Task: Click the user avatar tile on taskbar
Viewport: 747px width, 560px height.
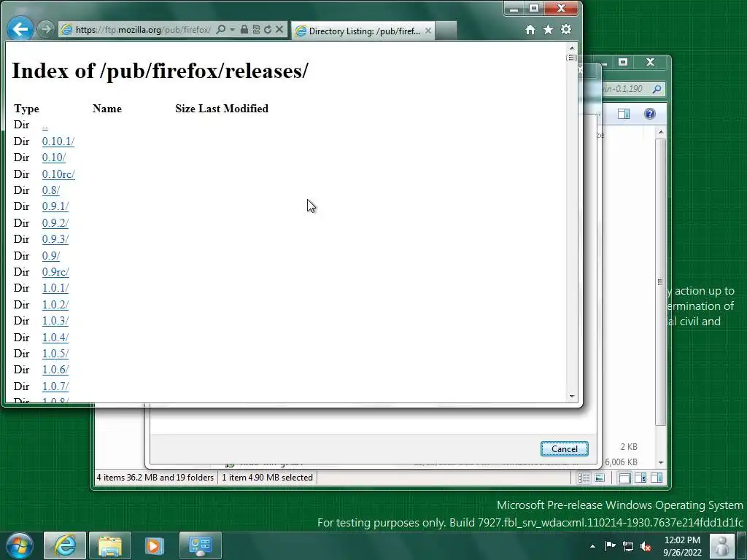Action: click(722, 545)
